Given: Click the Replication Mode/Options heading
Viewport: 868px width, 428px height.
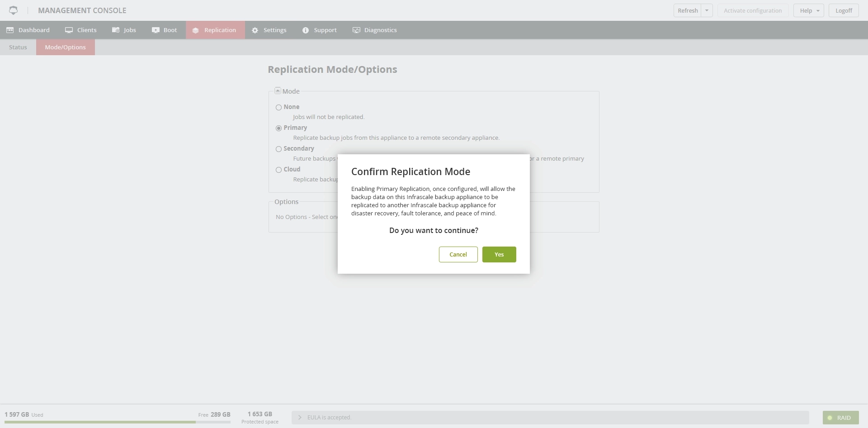Looking at the screenshot, I should pyautogui.click(x=332, y=69).
